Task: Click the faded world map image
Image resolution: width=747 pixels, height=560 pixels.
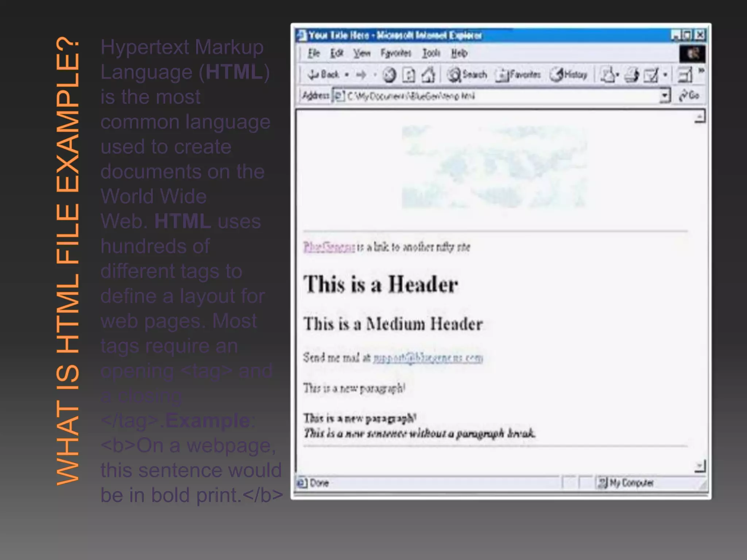Action: 494,167
